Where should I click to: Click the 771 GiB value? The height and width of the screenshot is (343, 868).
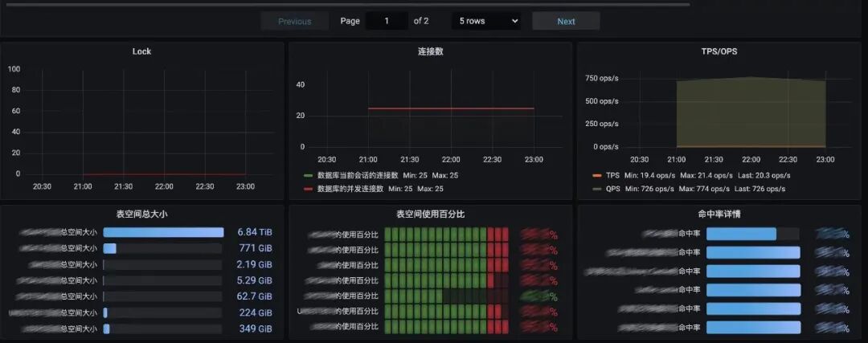click(256, 248)
